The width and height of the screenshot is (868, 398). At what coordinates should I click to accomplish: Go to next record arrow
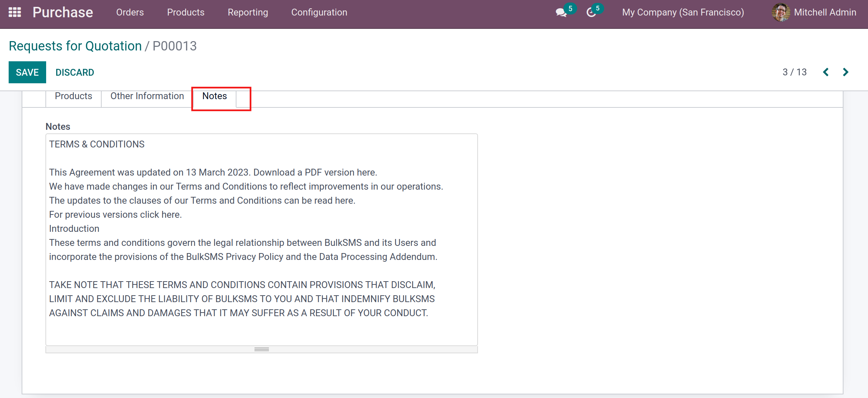pos(846,72)
